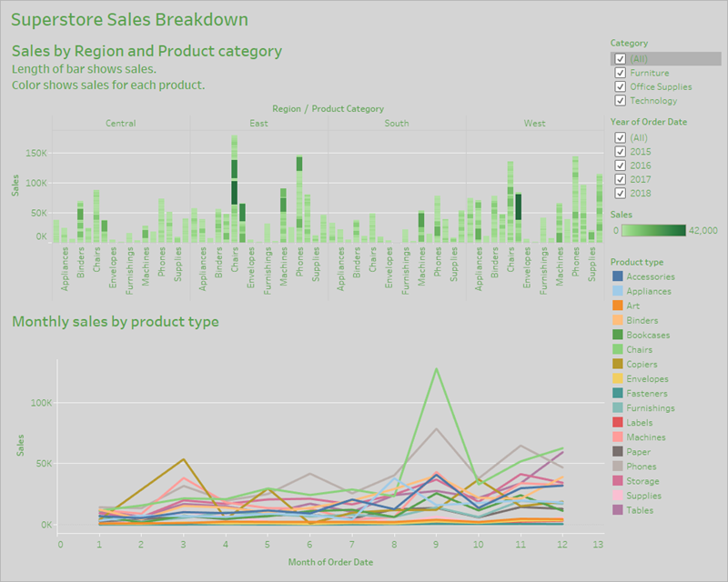Click the Region / Product Category header
728x582 pixels.
328,108
